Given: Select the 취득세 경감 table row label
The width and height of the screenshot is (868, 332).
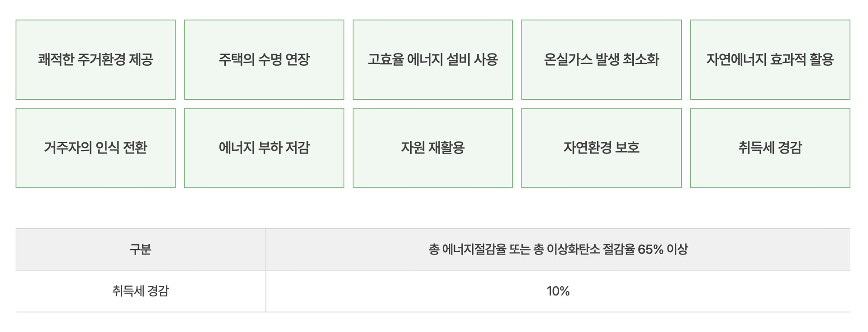Looking at the screenshot, I should point(140,291).
